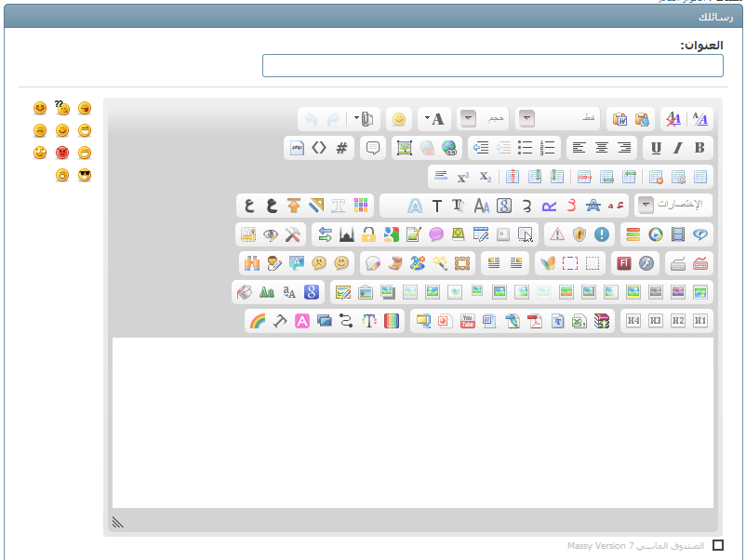This screenshot has width=746, height=560.
Task: Center align the text
Action: (602, 148)
